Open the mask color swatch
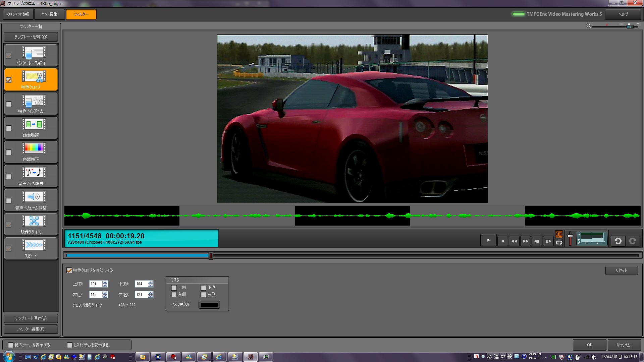This screenshot has height=362, width=644. point(209,305)
